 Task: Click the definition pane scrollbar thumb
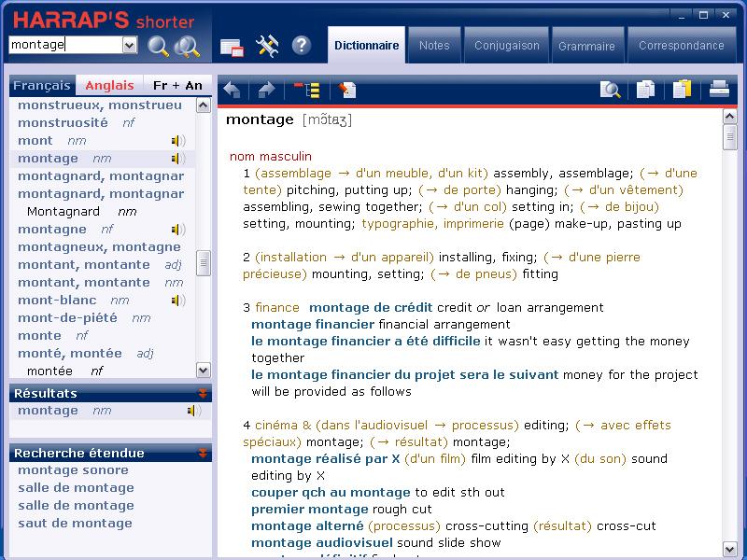(x=729, y=136)
